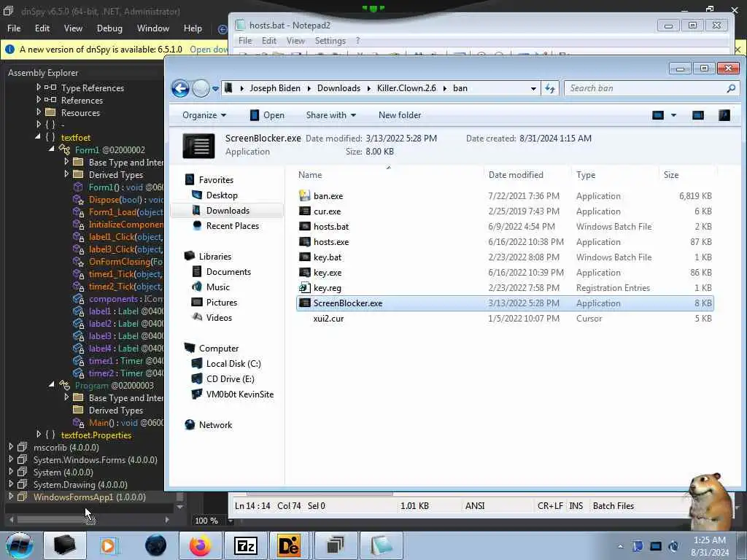The image size is (747, 560).
Task: Click the Explorer forward navigation arrow
Action: pos(201,88)
